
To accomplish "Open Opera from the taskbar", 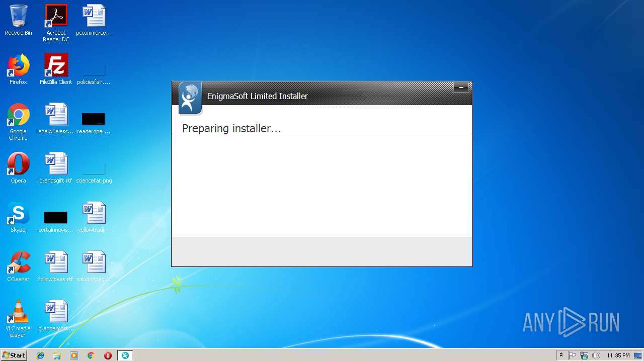I will click(x=108, y=355).
